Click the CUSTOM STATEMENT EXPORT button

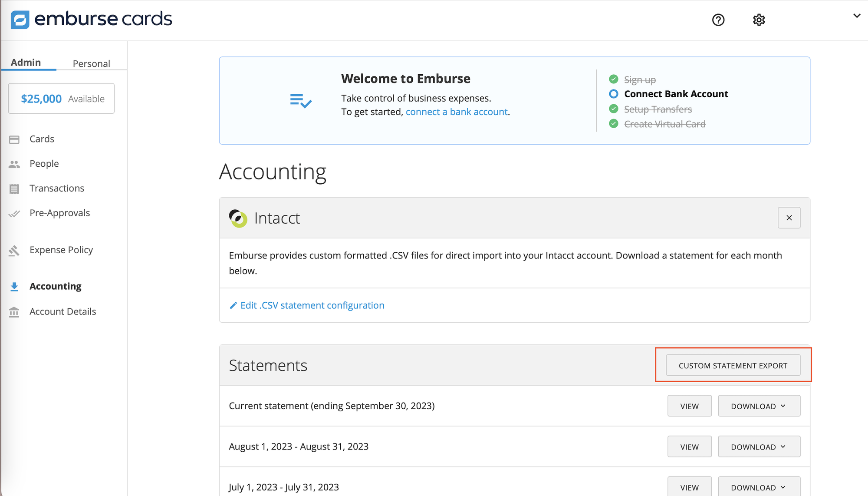[733, 365]
